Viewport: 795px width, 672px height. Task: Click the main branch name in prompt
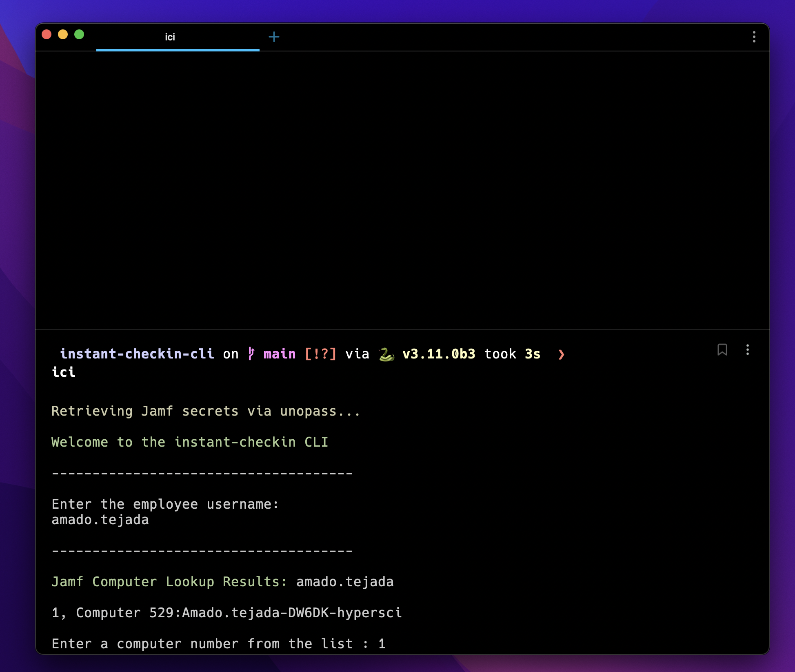(280, 354)
